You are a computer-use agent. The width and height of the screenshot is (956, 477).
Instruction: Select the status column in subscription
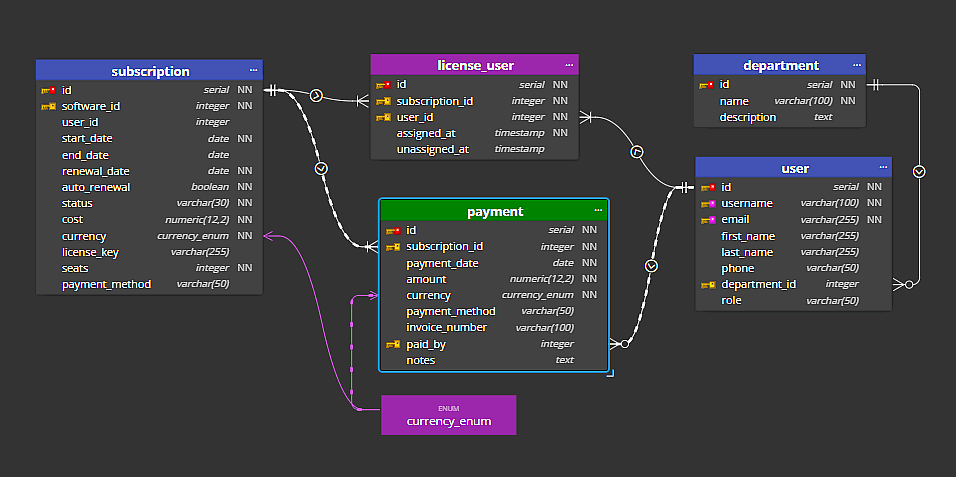coord(149,203)
